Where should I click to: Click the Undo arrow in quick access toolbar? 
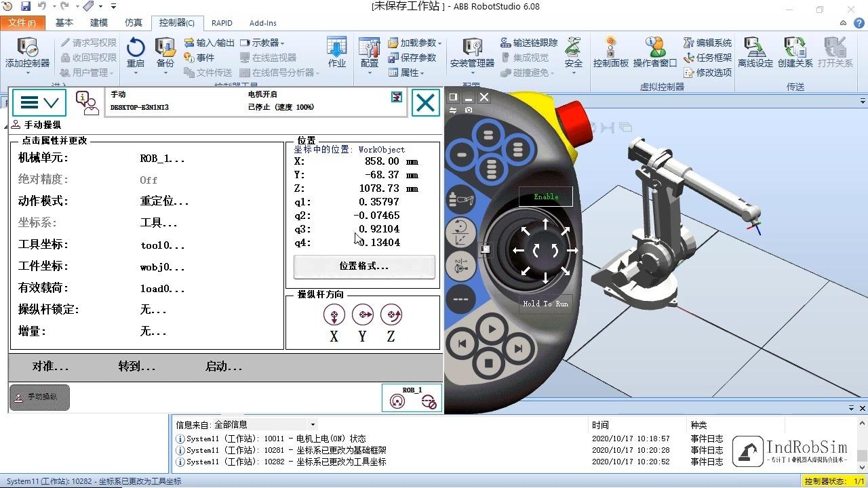42,6
